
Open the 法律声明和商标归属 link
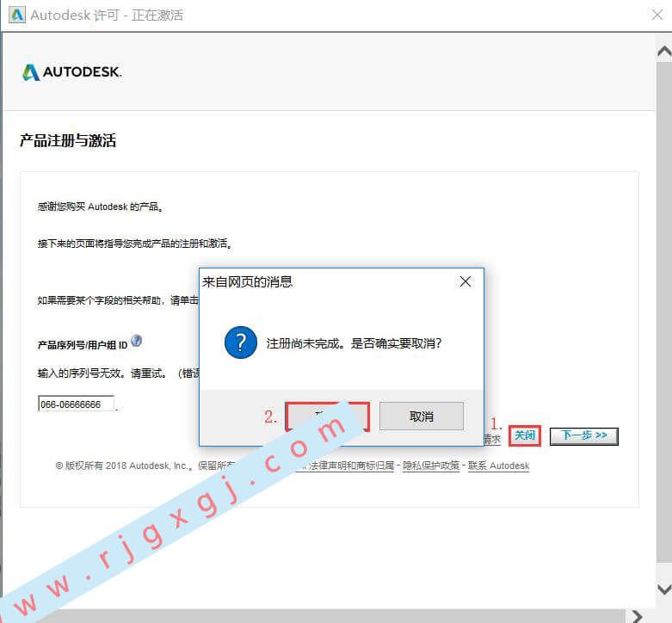[x=351, y=466]
